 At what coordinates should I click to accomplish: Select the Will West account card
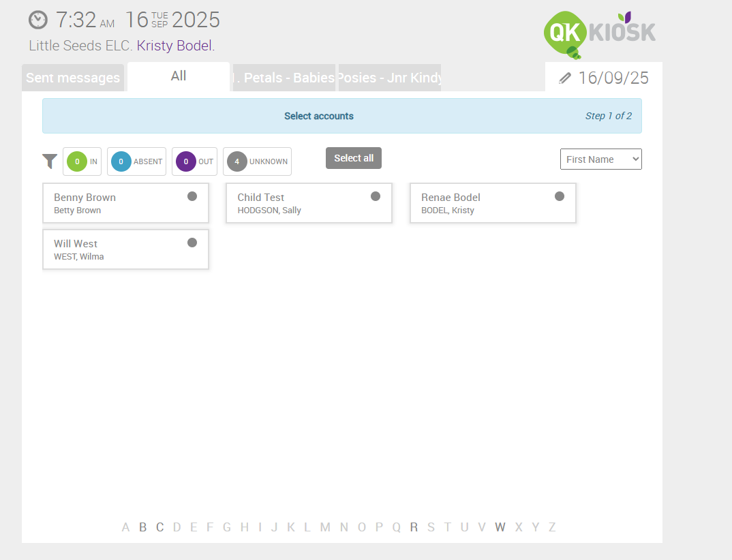tap(125, 249)
